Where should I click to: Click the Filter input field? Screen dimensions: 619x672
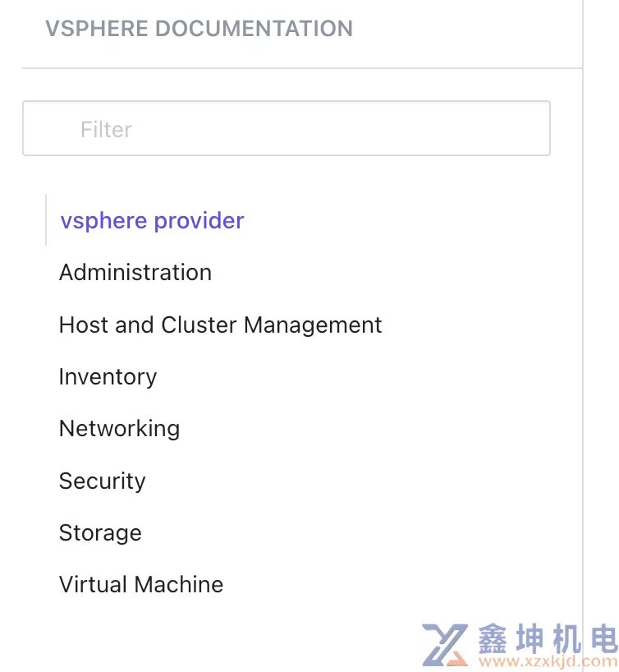[287, 128]
